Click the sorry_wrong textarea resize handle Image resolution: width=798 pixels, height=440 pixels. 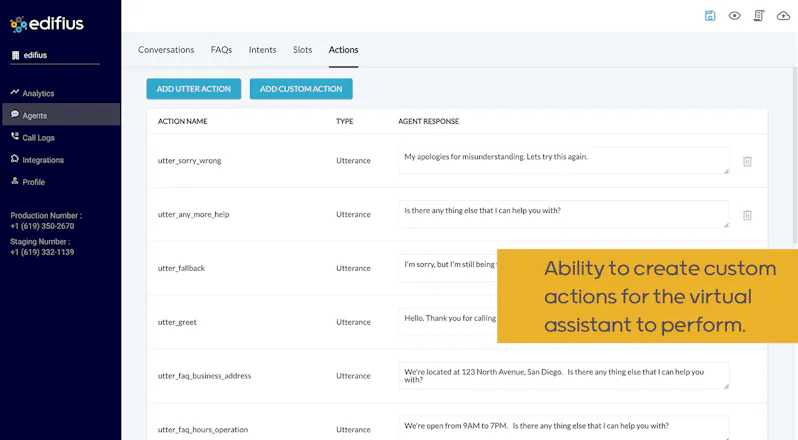(x=726, y=171)
